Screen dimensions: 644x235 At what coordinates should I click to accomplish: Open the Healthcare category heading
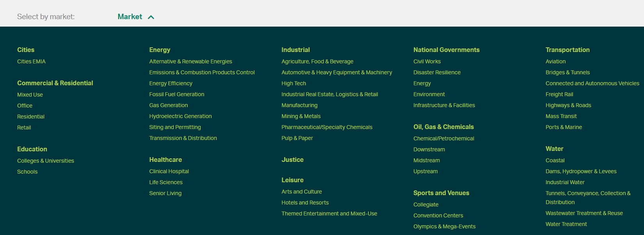coord(165,160)
